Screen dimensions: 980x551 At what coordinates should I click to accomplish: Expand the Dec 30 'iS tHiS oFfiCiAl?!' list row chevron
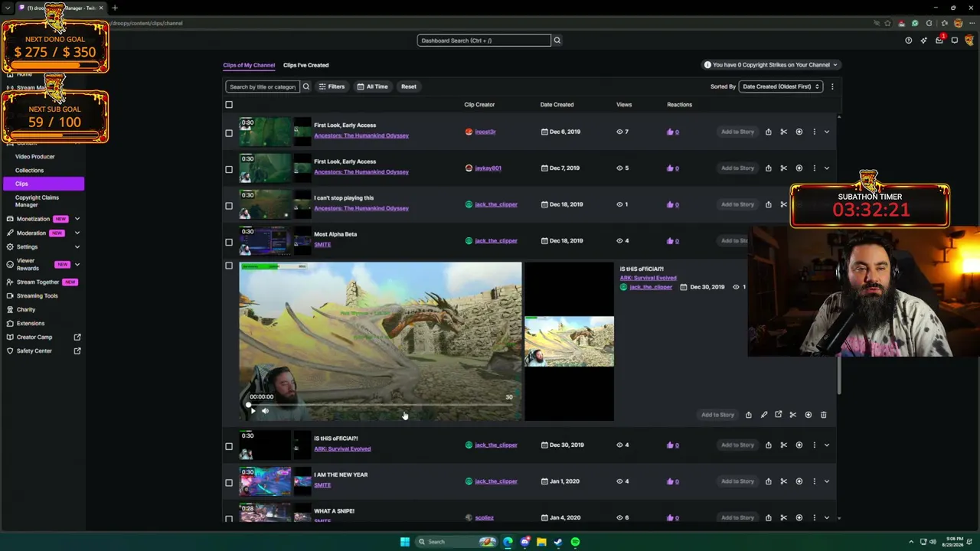pyautogui.click(x=826, y=445)
